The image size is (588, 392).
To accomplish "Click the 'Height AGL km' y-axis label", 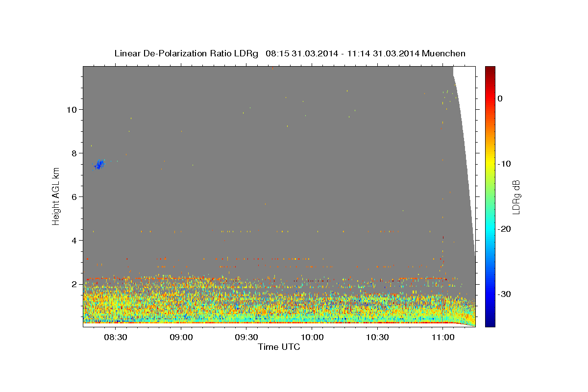I will coord(56,196).
